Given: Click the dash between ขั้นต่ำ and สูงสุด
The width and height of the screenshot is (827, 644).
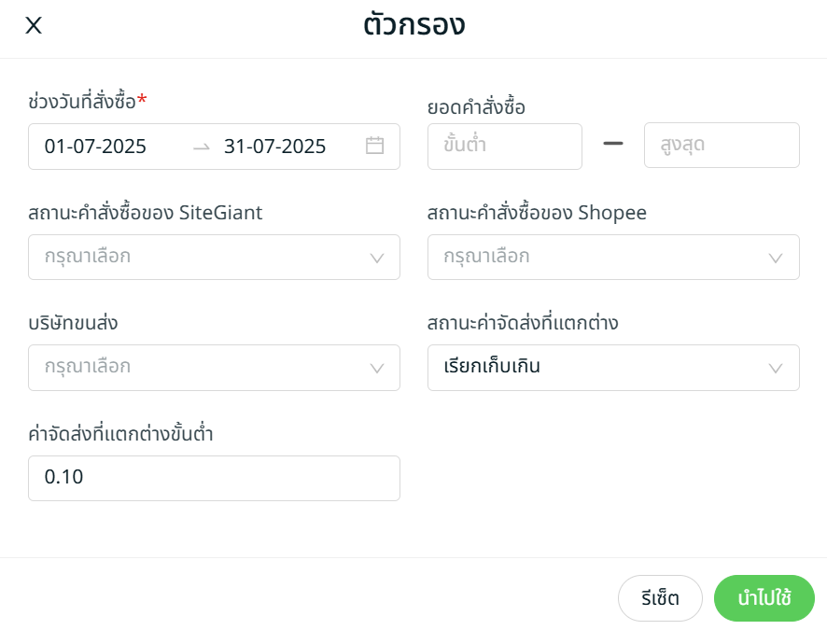Looking at the screenshot, I should point(613,144).
